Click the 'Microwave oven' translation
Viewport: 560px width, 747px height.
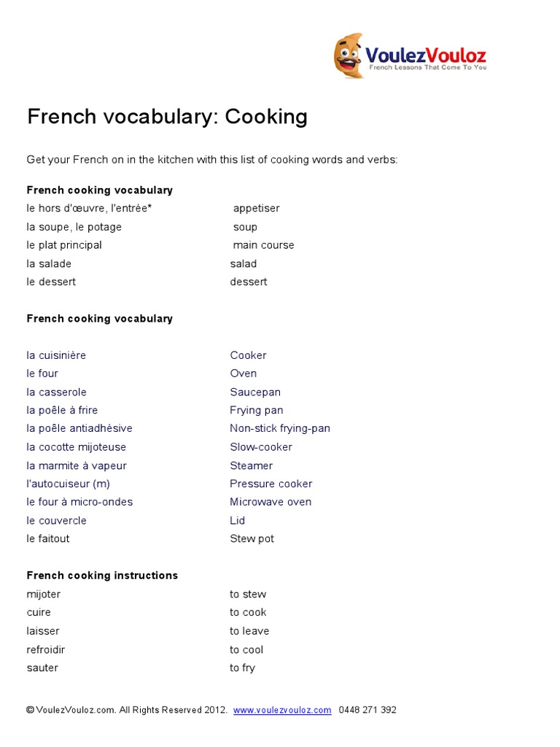click(x=270, y=502)
